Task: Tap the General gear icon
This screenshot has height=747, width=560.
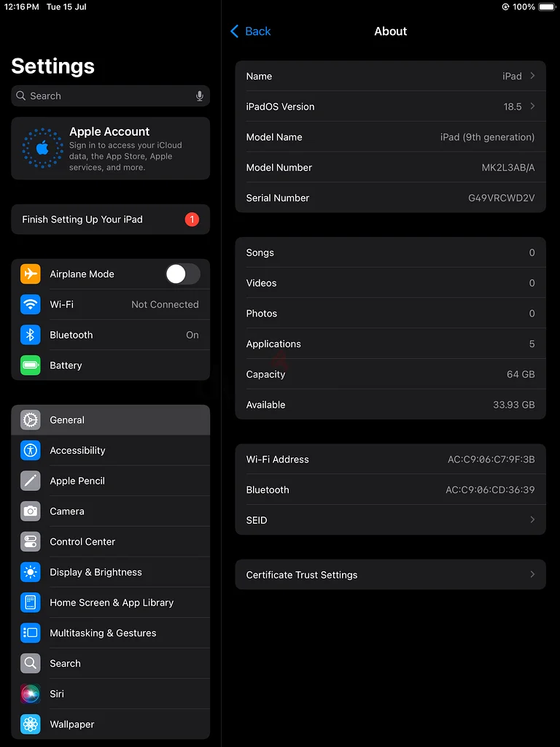Action: (x=31, y=419)
